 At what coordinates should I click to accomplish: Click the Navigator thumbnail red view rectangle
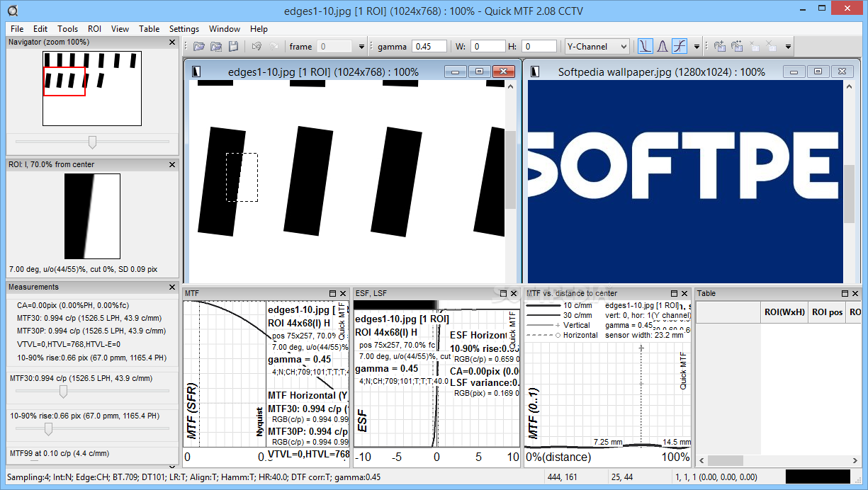tap(64, 81)
